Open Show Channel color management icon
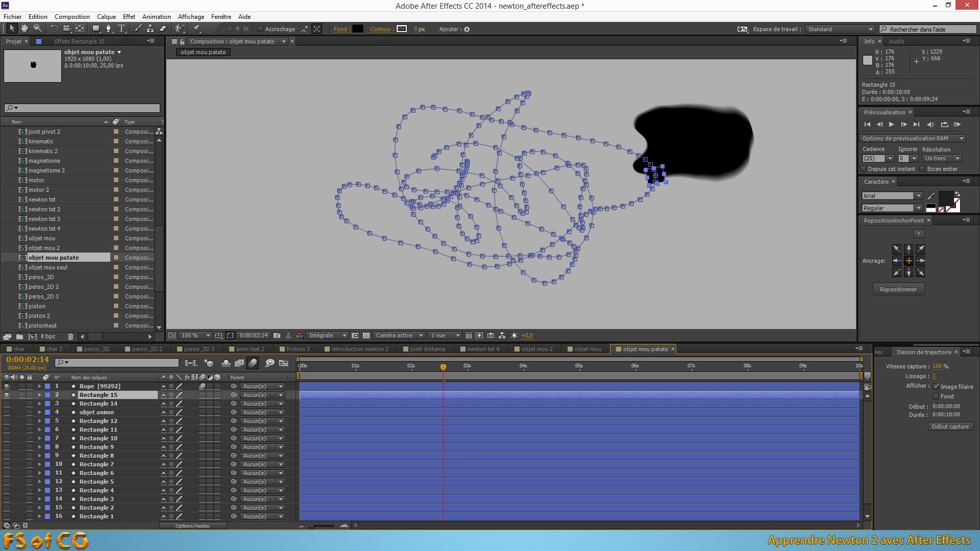Image resolution: width=980 pixels, height=551 pixels. (300, 336)
